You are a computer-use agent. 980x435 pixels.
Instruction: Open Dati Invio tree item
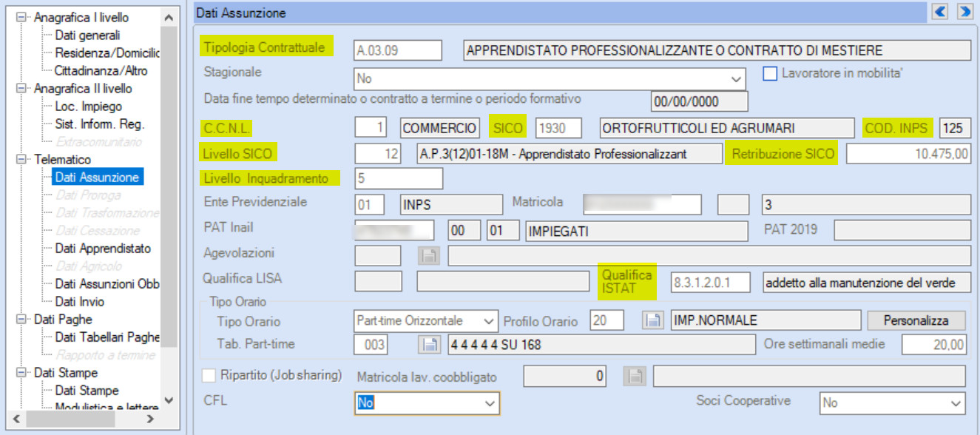[x=80, y=301]
